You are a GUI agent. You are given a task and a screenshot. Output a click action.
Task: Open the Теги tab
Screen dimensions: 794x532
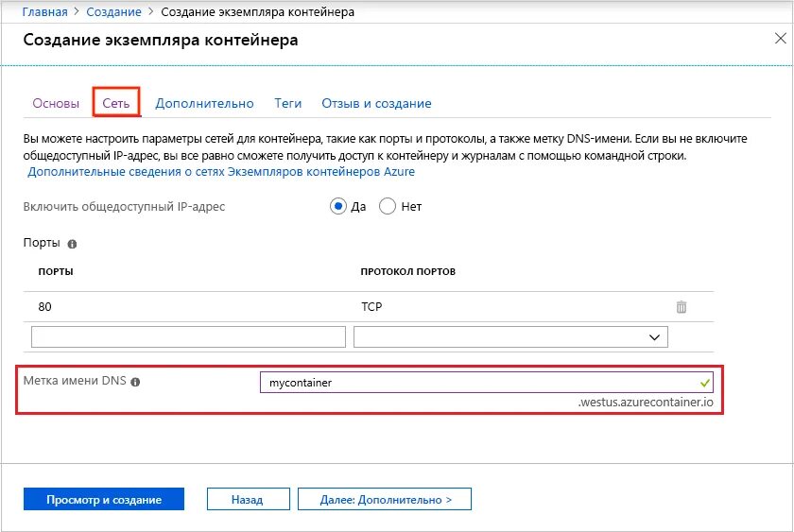pyautogui.click(x=287, y=103)
